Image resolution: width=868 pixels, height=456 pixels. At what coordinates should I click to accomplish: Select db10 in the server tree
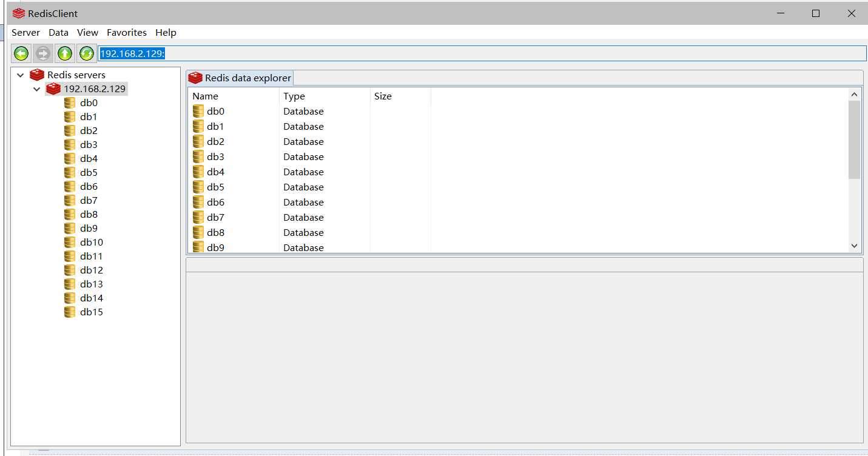click(92, 242)
